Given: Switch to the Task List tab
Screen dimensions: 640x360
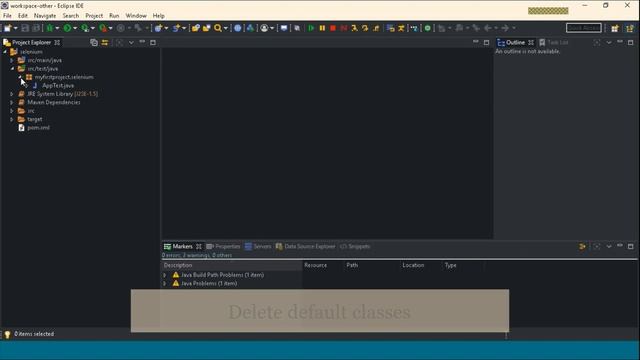Looking at the screenshot, I should [x=553, y=42].
